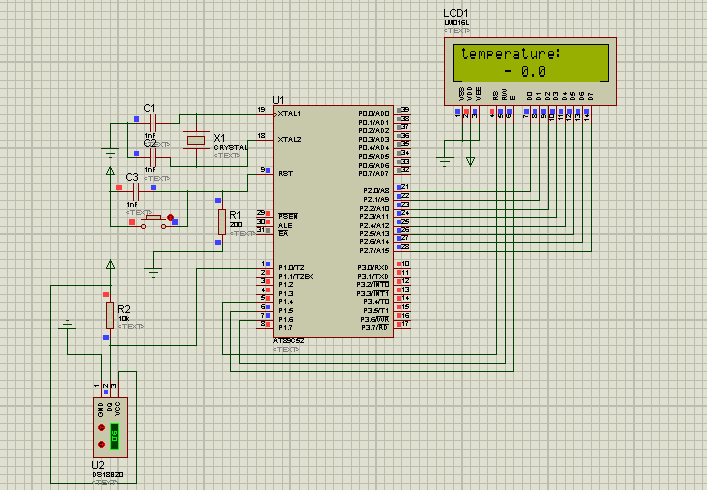Viewport: 707px width, 490px height.
Task: Click the DS18B20 part name text
Action: point(108,475)
